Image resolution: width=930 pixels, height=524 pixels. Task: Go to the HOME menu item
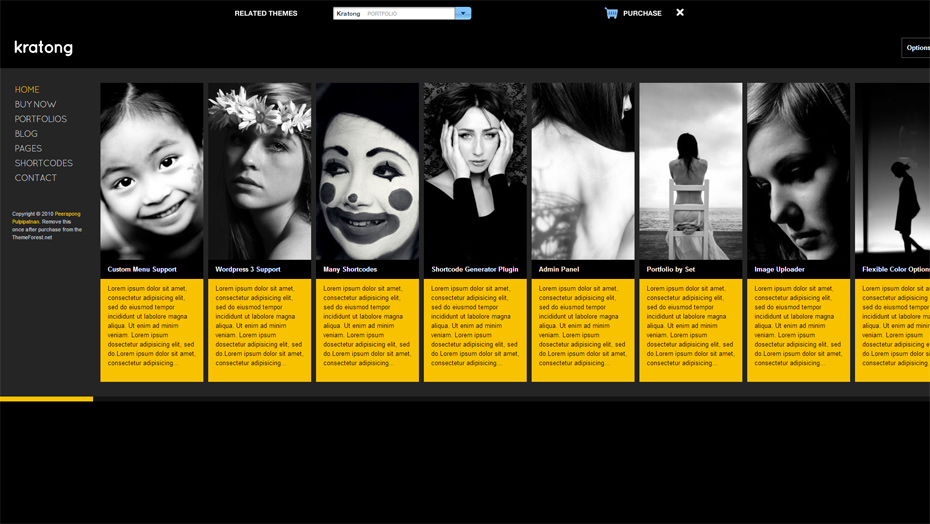pos(27,90)
